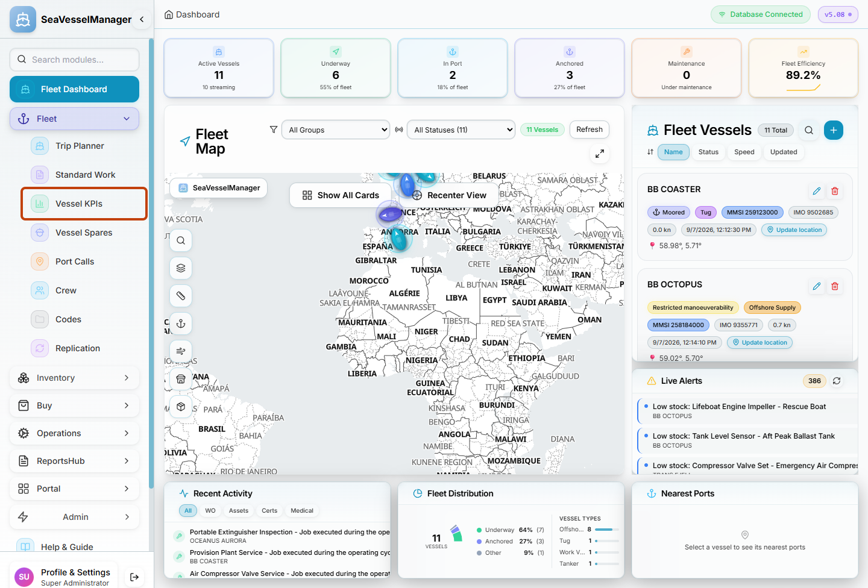The height and width of the screenshot is (588, 868).
Task: Open the All Groups dropdown
Action: pyautogui.click(x=336, y=130)
